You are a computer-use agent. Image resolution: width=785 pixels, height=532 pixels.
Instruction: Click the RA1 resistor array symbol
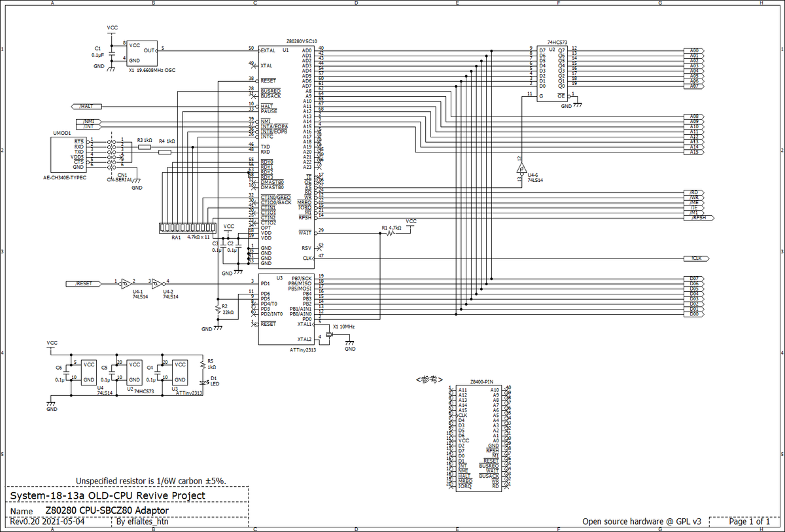(186, 228)
